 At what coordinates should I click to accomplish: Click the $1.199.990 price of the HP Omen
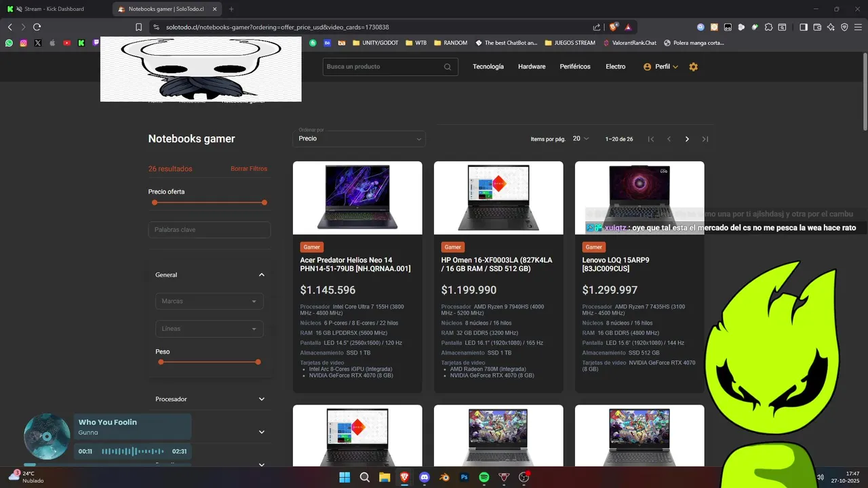coord(469,290)
